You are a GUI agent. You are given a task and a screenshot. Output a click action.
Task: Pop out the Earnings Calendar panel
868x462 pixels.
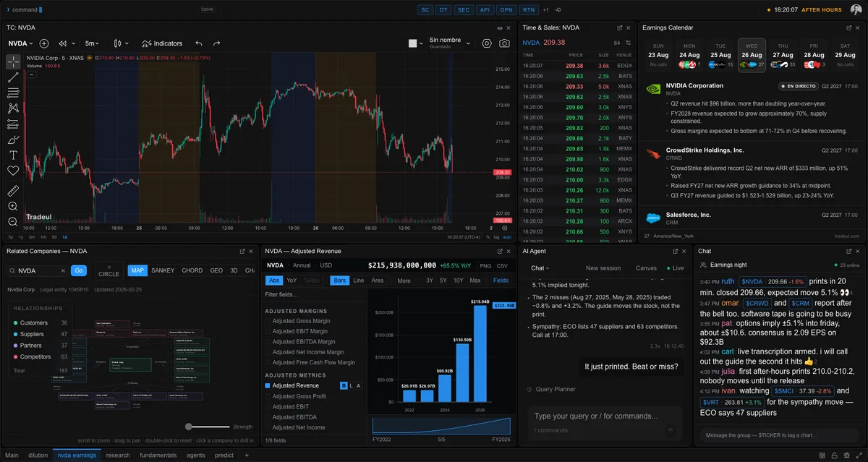point(848,27)
